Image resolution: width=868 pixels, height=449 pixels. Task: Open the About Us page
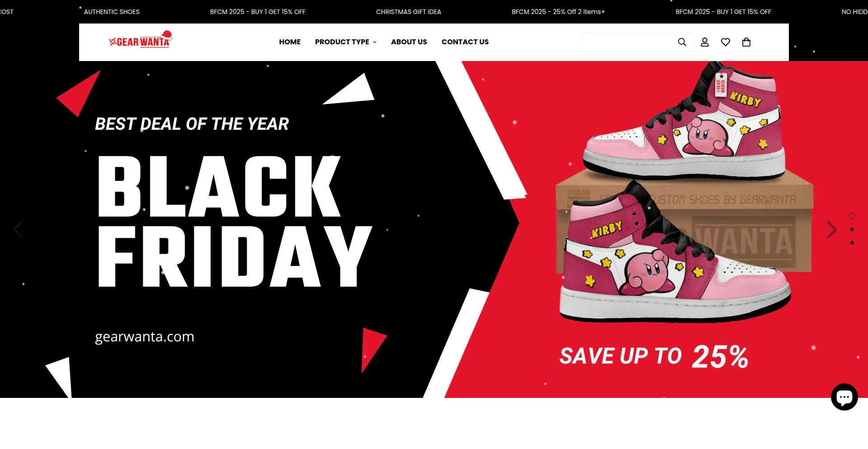[409, 42]
